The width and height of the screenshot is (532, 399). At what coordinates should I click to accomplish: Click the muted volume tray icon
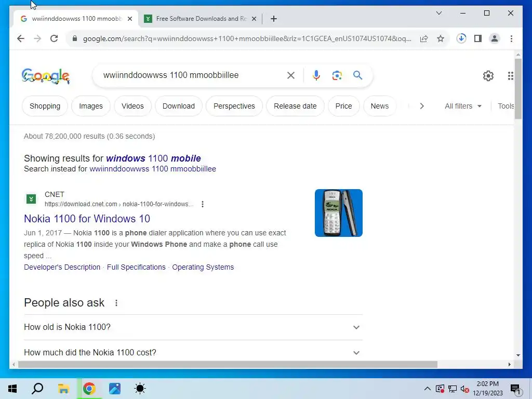coord(465,389)
